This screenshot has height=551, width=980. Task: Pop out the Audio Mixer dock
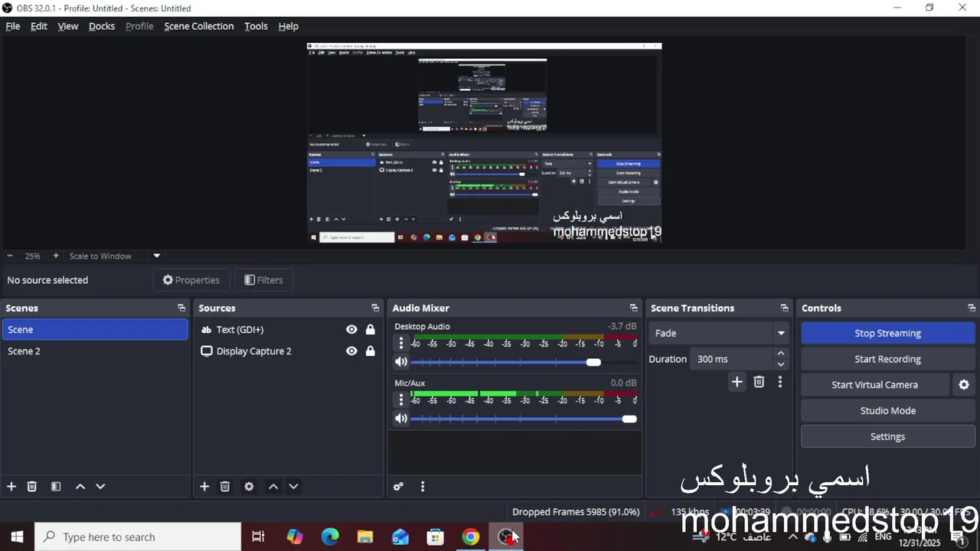click(x=633, y=308)
